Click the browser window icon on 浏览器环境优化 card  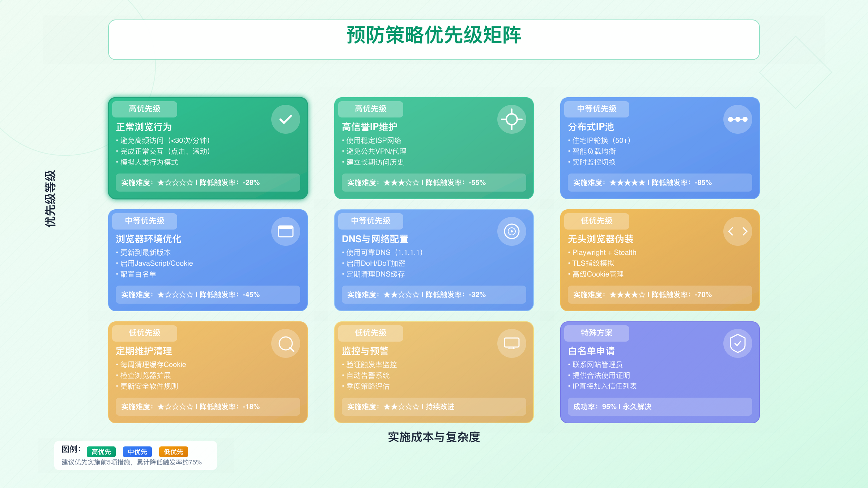(285, 231)
